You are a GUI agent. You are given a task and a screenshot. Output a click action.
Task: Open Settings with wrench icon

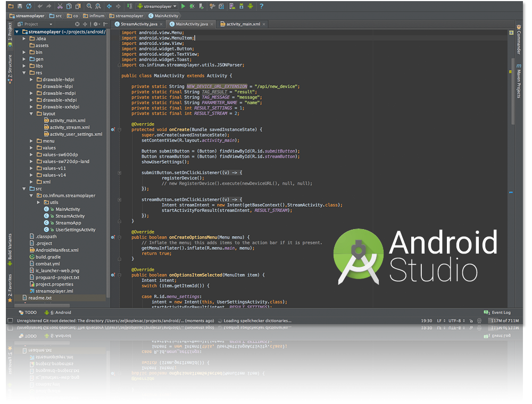coord(212,6)
